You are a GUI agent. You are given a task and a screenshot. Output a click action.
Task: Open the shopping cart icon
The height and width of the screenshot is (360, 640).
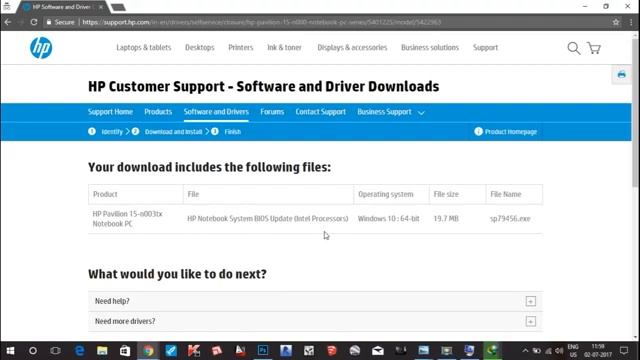pyautogui.click(x=594, y=48)
